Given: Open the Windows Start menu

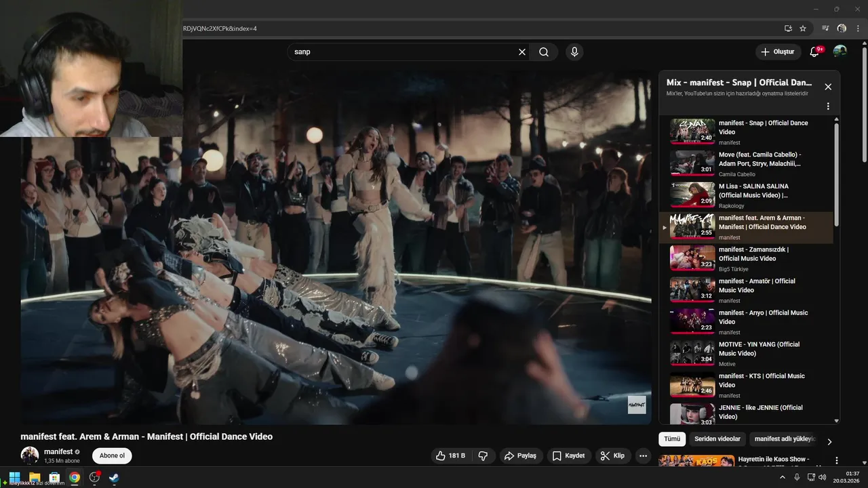Looking at the screenshot, I should (x=14, y=478).
